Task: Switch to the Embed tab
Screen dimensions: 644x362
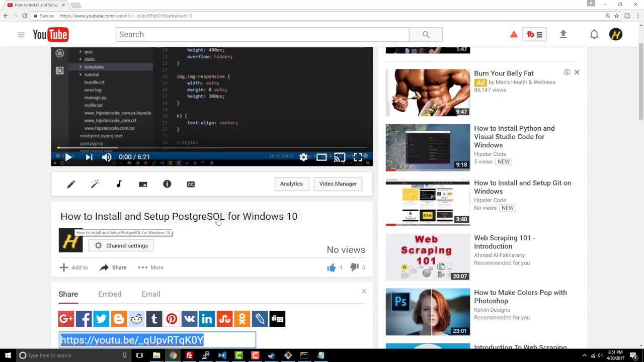Action: click(110, 294)
